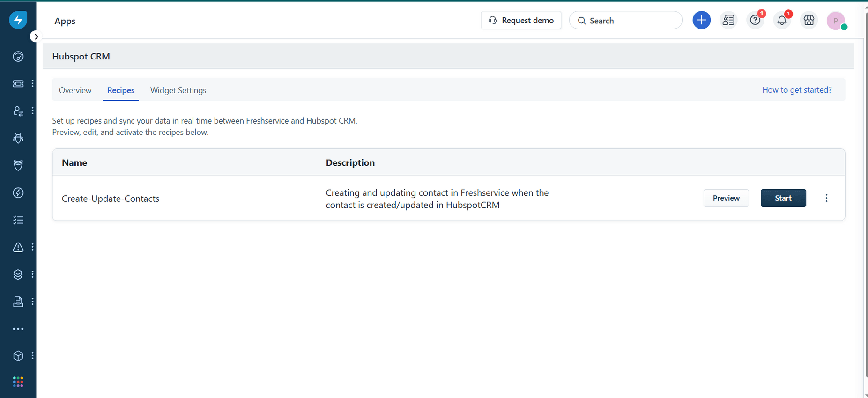Image resolution: width=868 pixels, height=398 pixels.
Task: Open submenu dots next to person-arrows icon
Action: (x=32, y=111)
